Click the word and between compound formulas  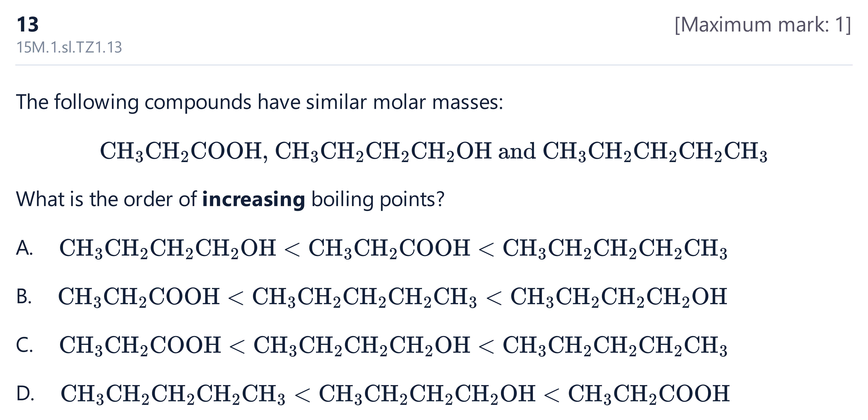[x=517, y=151]
